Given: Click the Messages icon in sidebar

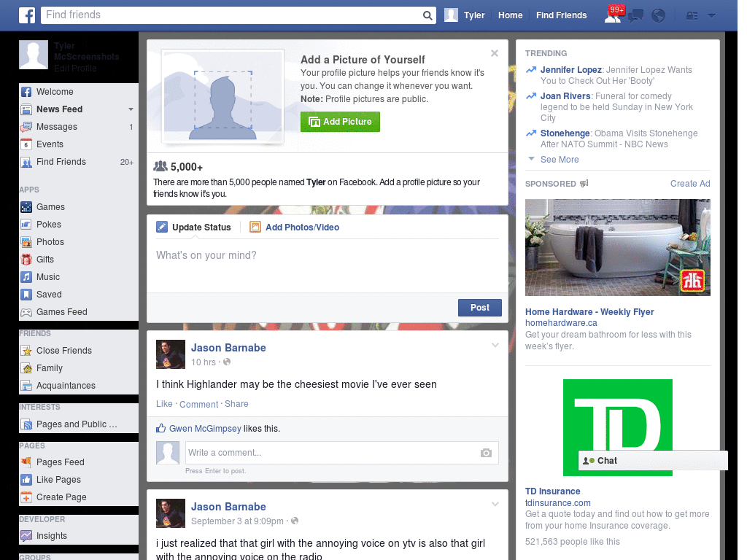Looking at the screenshot, I should pos(26,127).
